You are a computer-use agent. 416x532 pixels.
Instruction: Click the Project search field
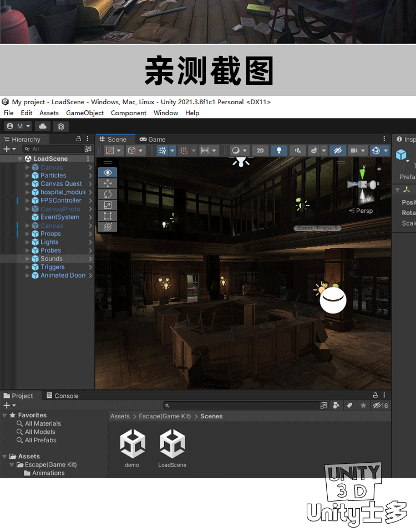coord(241,406)
